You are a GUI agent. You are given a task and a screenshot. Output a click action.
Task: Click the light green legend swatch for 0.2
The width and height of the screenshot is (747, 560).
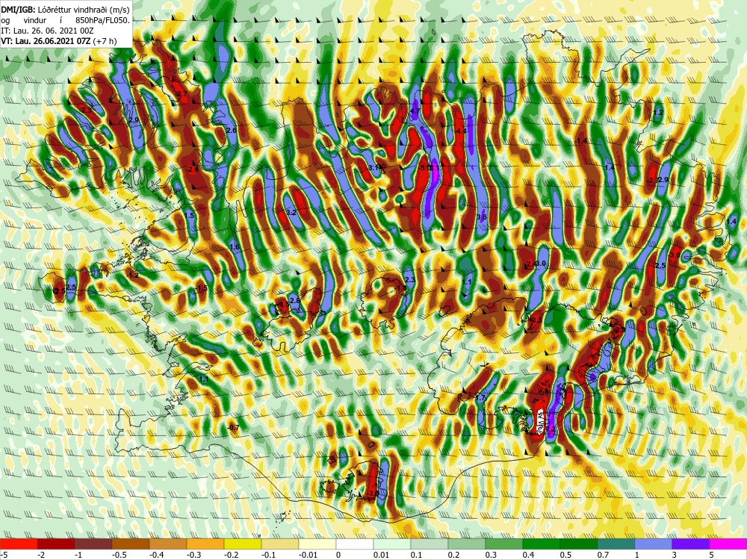click(x=467, y=544)
